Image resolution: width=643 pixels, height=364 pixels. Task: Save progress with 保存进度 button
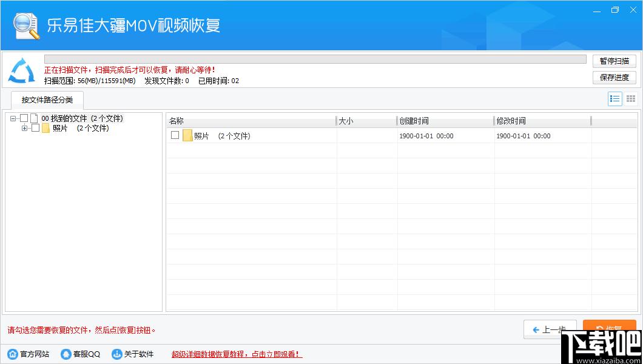pos(614,78)
